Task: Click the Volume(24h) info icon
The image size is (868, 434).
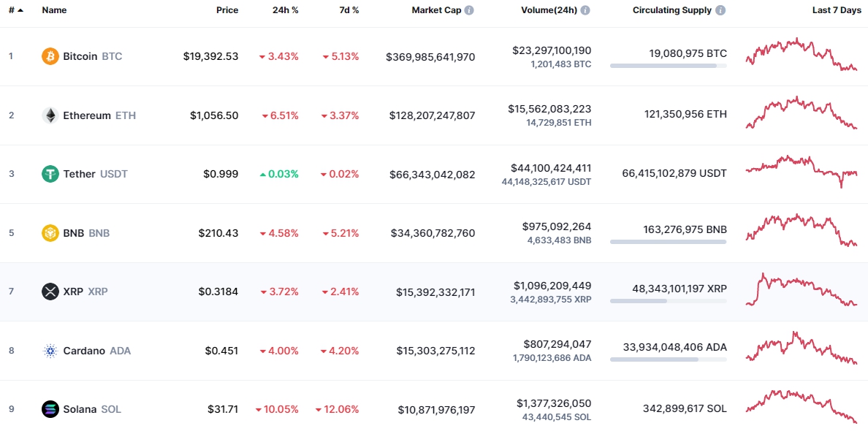Action: pyautogui.click(x=585, y=10)
